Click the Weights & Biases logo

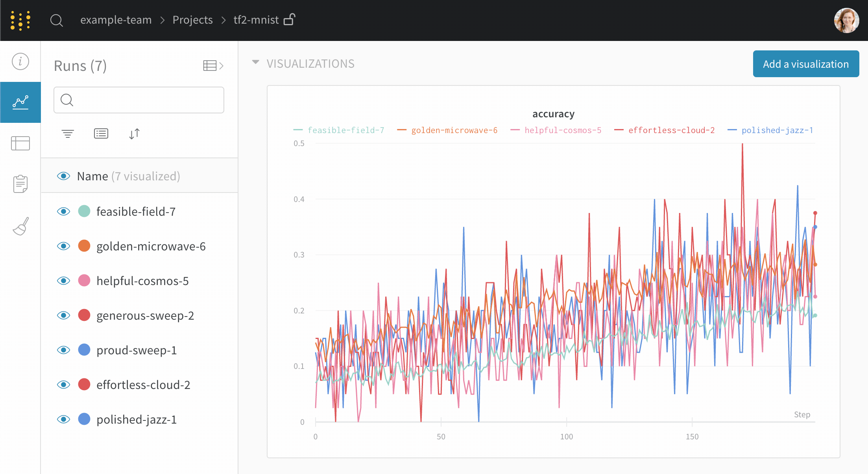20,20
